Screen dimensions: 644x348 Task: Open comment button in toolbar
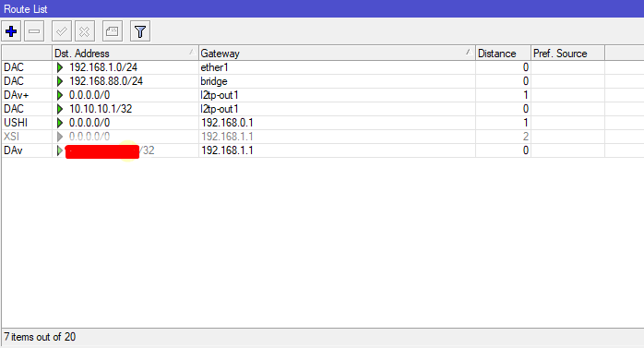pyautogui.click(x=113, y=31)
